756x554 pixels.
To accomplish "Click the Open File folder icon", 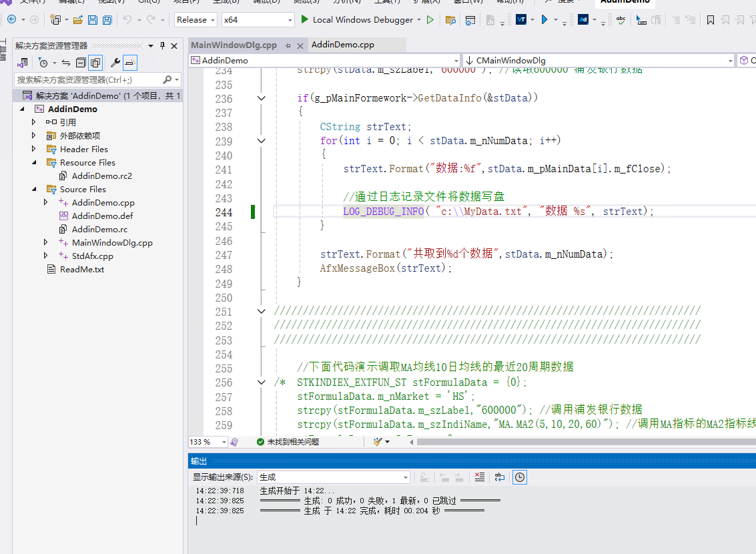I will click(77, 20).
